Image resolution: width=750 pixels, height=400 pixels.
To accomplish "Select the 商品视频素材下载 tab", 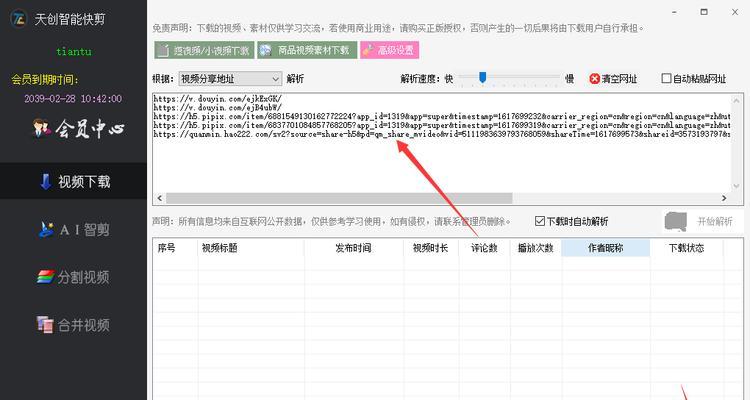I will 307,50.
